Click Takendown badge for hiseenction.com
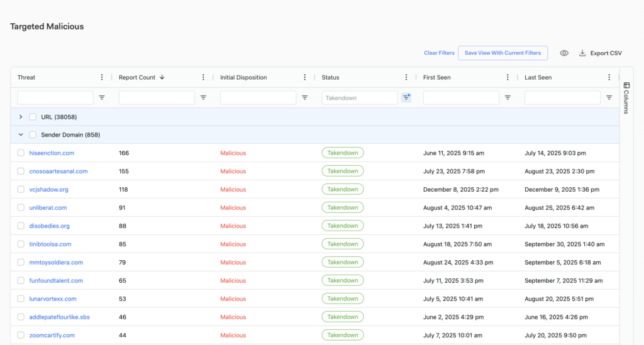The image size is (644, 345). tap(343, 153)
